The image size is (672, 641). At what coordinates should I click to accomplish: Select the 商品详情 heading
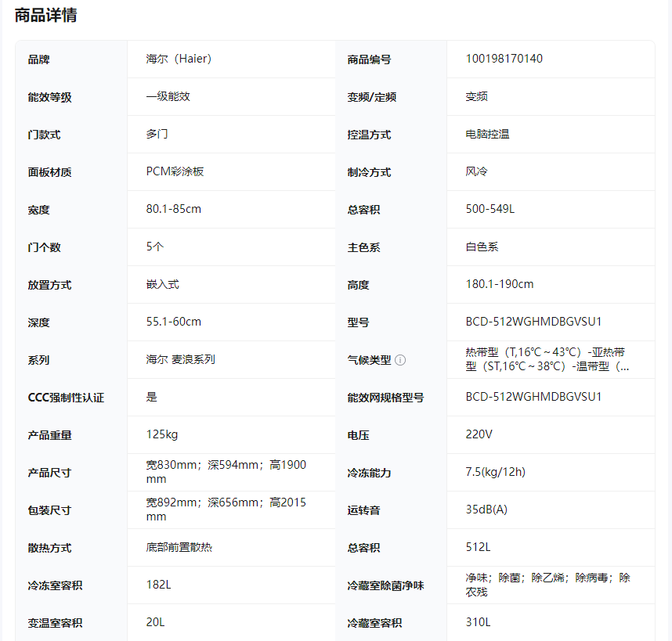(x=46, y=16)
